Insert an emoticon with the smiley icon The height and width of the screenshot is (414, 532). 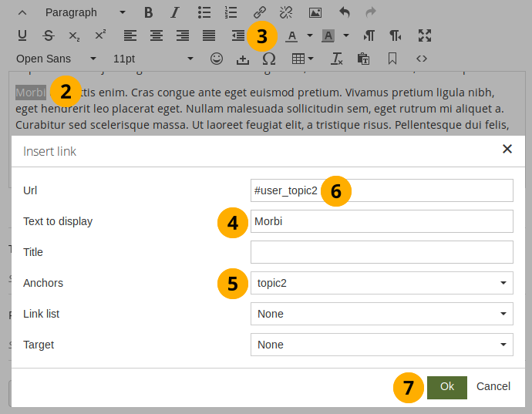point(217,59)
